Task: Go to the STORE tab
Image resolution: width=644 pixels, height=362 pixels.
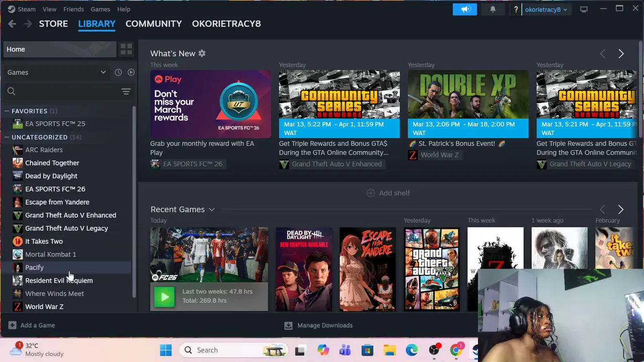Action: pyautogui.click(x=53, y=24)
